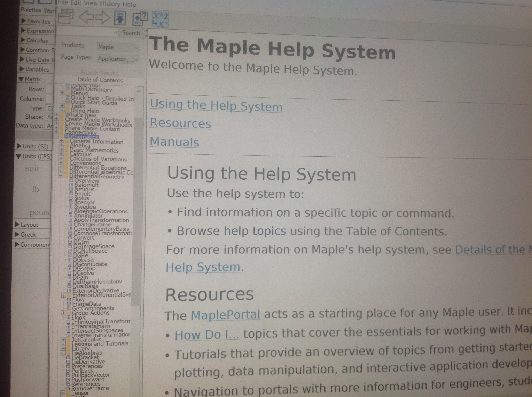Insert the 'lb' unit from Units palette

click(x=35, y=189)
